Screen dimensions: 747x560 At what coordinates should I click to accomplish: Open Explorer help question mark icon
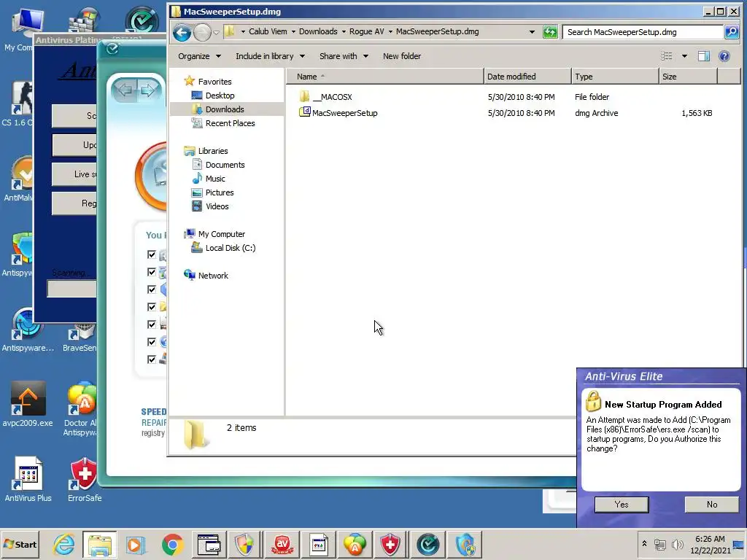point(724,56)
